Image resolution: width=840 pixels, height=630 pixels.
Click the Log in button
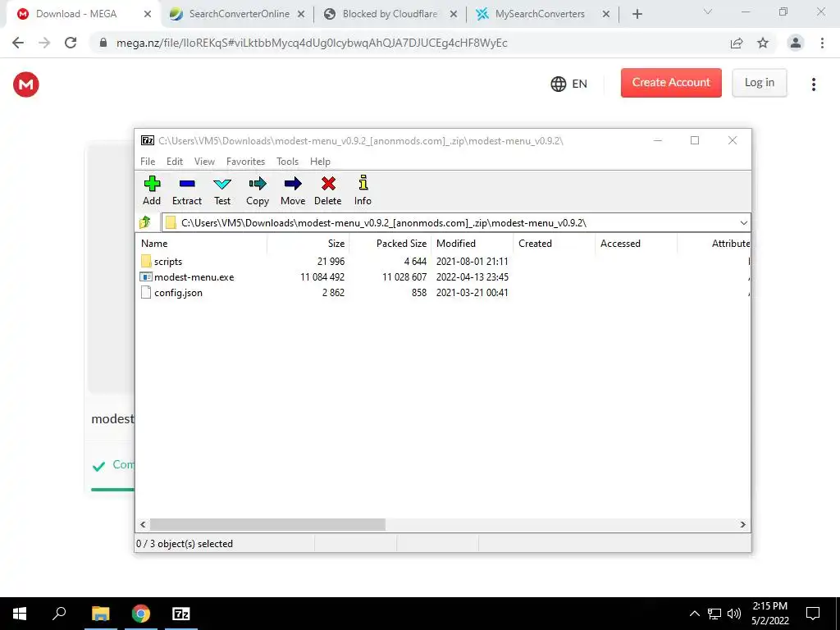coord(759,83)
